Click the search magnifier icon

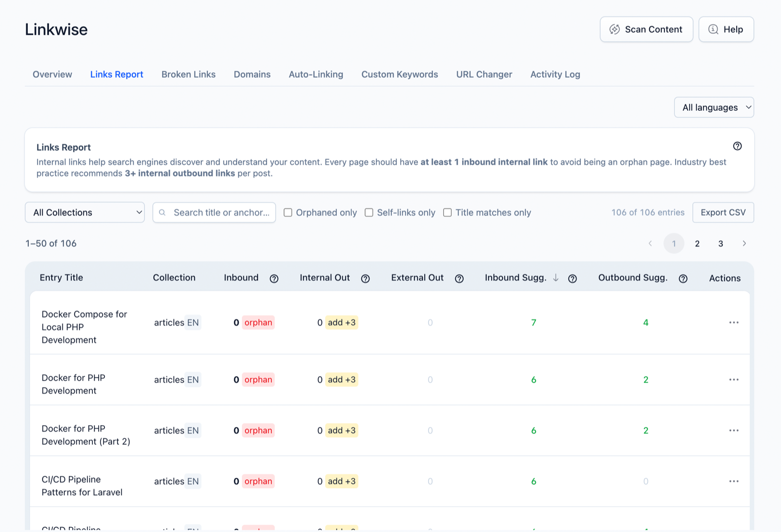pyautogui.click(x=163, y=212)
